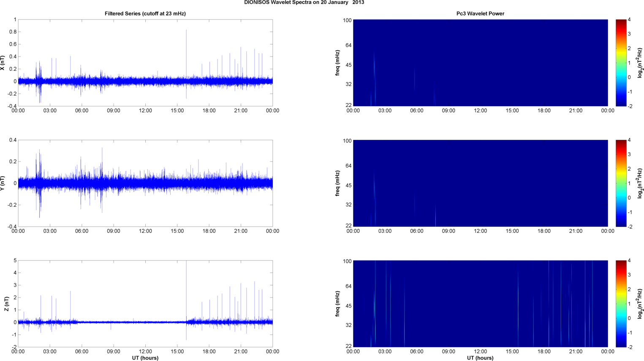The width and height of the screenshot is (644, 361).
Task: Click the 'Z (nT)' axis label
Action: click(x=6, y=304)
